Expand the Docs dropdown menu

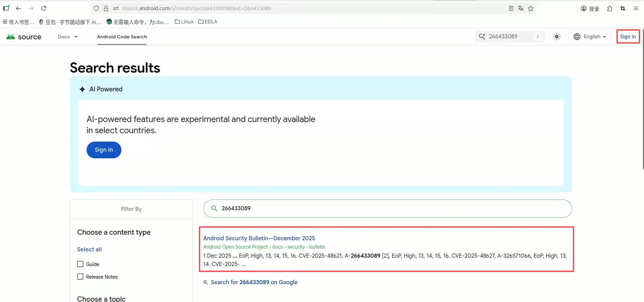pyautogui.click(x=68, y=37)
